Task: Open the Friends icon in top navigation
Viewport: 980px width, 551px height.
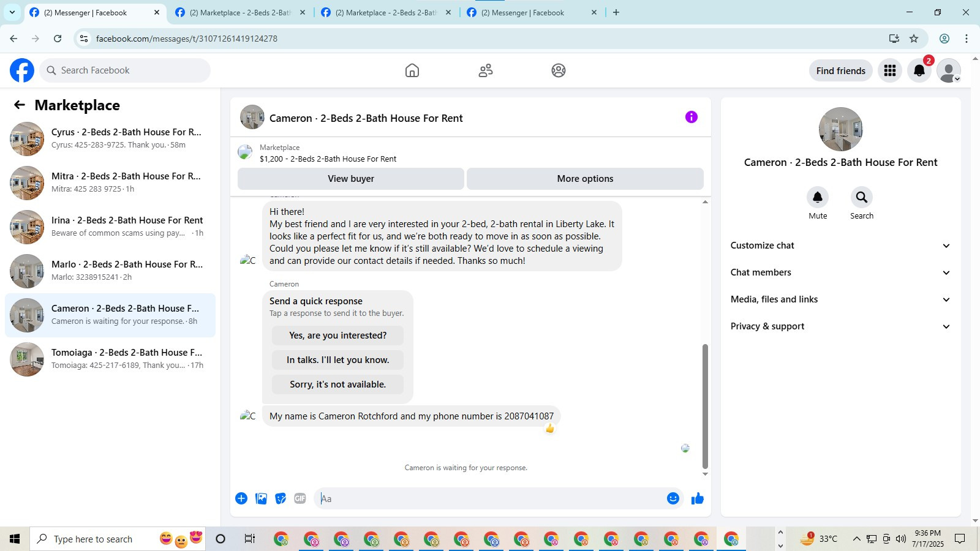Action: click(486, 70)
